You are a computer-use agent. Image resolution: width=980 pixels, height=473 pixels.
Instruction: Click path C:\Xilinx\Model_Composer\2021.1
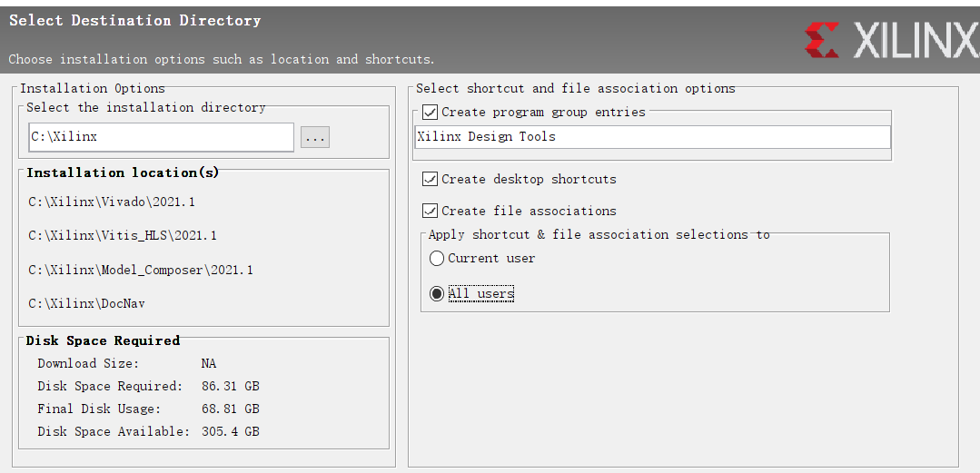[141, 270]
